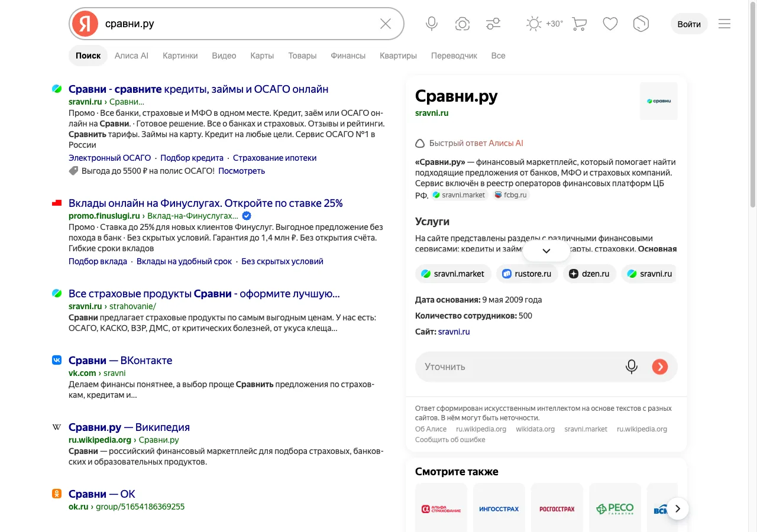Click Без скрытых условий sitelink
Viewport: 757px width, 532px height.
282,261
